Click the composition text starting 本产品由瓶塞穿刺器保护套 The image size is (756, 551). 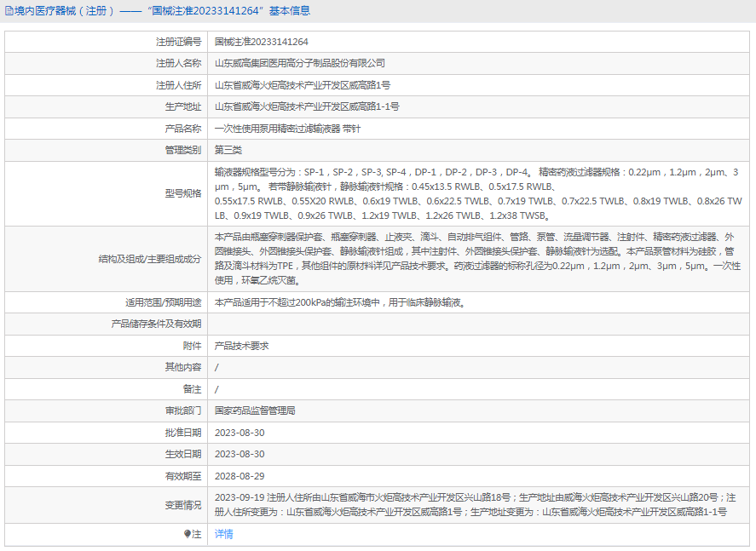click(477, 259)
